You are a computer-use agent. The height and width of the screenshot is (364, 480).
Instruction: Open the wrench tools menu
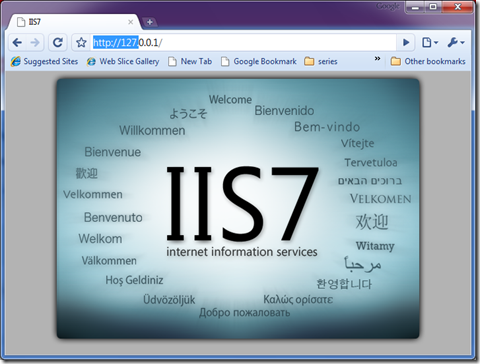(x=456, y=42)
